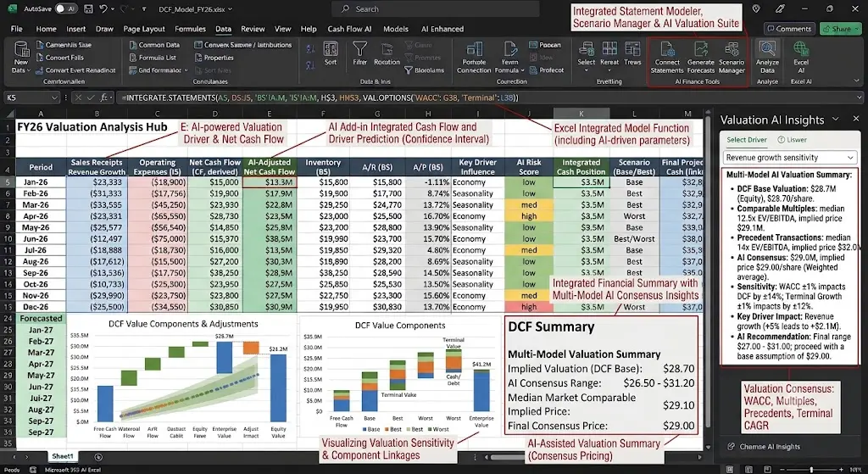
Task: Click the Profecot command
Action: point(547,70)
